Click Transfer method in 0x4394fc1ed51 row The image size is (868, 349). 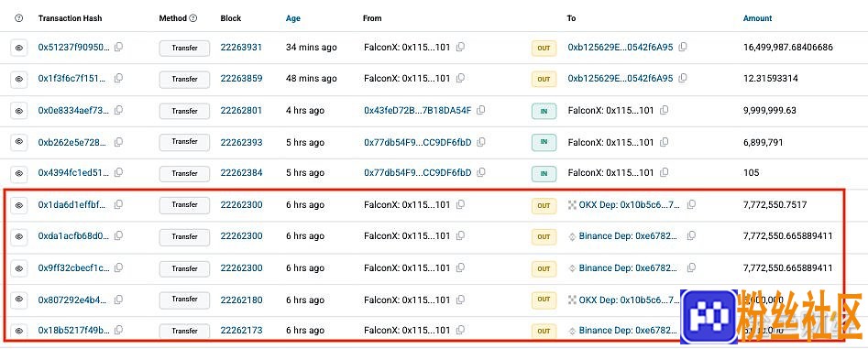pos(184,174)
